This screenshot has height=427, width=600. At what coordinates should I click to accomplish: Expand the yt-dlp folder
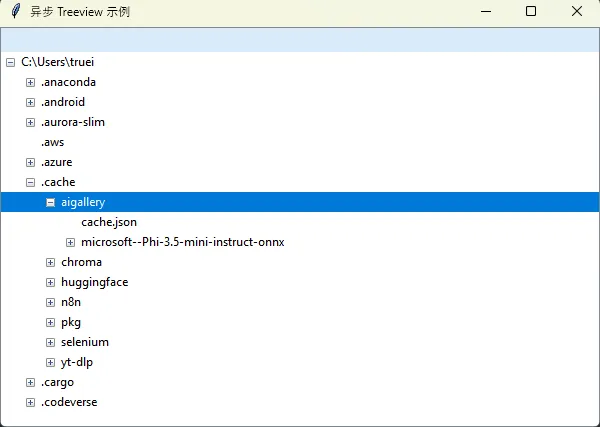[x=50, y=362]
